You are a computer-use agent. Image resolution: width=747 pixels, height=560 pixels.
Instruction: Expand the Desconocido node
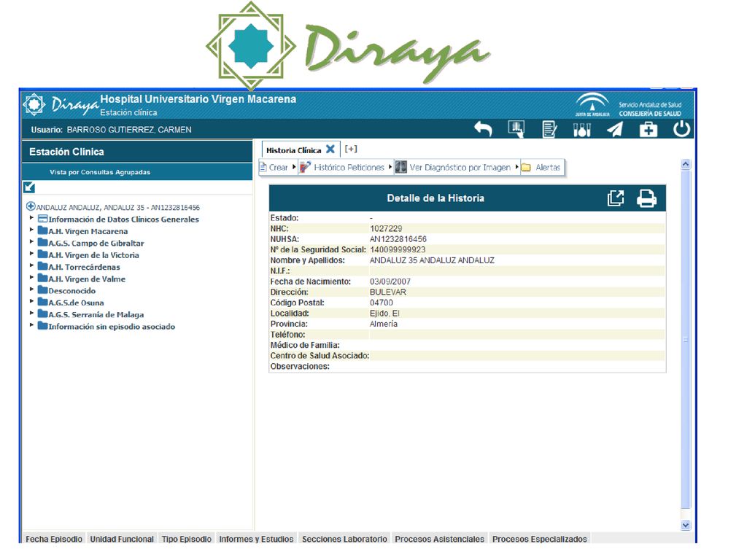point(31,289)
